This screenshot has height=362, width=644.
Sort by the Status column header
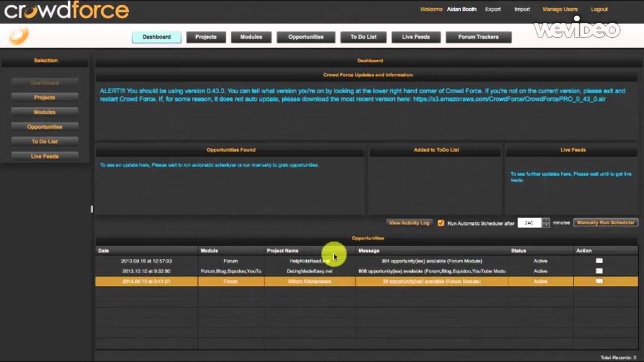[540, 250]
